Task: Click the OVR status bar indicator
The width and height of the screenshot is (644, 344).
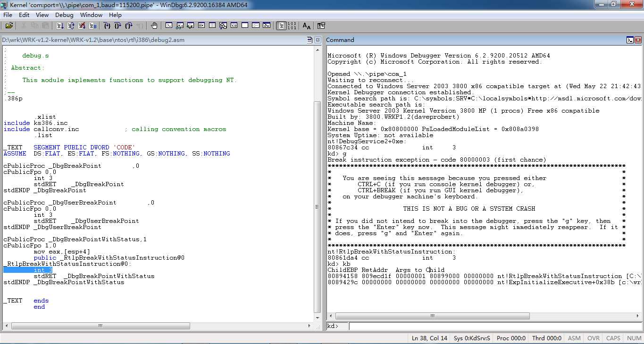Action: 594,338
